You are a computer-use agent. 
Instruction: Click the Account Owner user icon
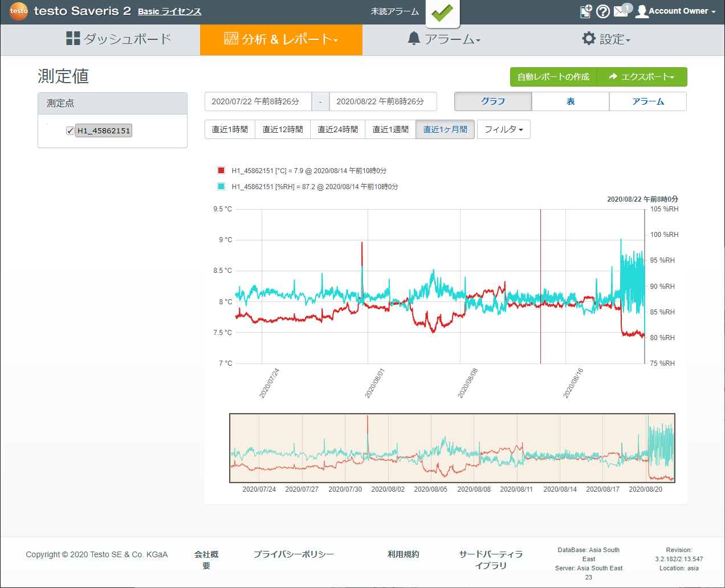[642, 11]
